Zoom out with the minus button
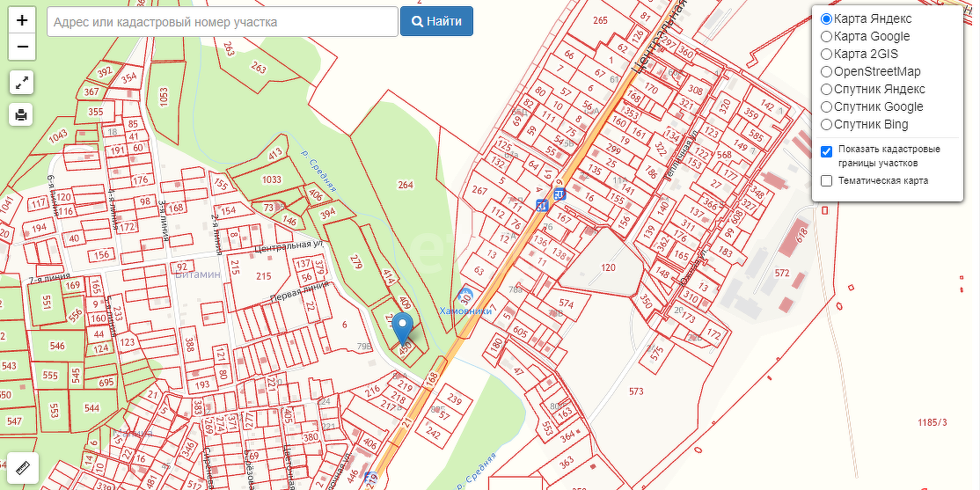 coord(22,47)
